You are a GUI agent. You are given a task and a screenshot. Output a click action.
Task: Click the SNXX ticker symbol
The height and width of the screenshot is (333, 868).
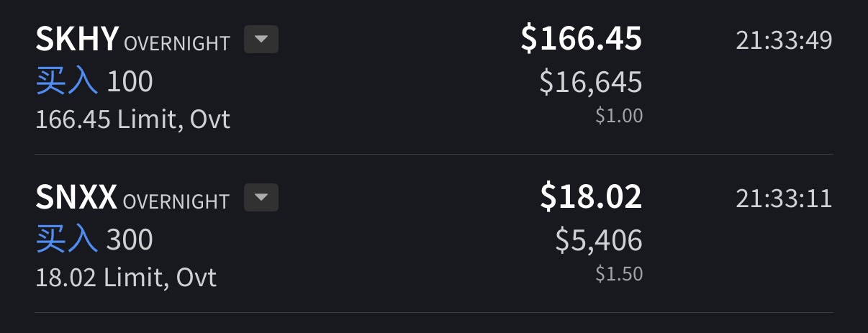tap(76, 198)
